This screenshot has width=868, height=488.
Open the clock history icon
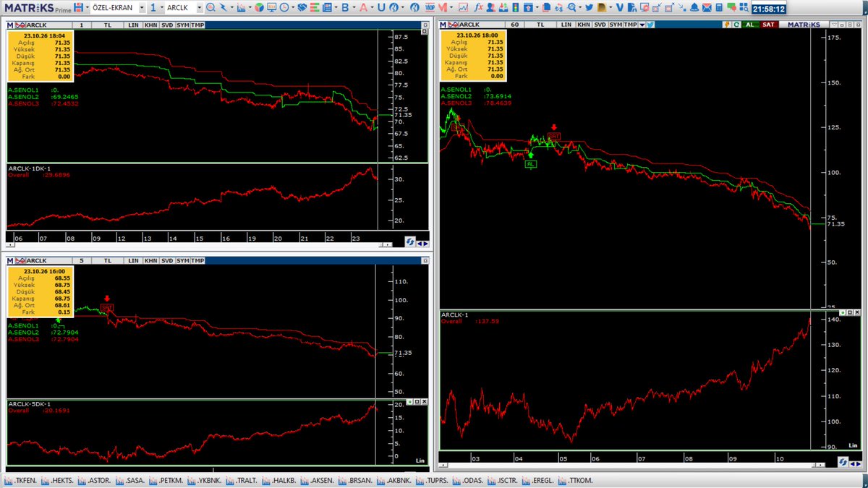point(284,7)
